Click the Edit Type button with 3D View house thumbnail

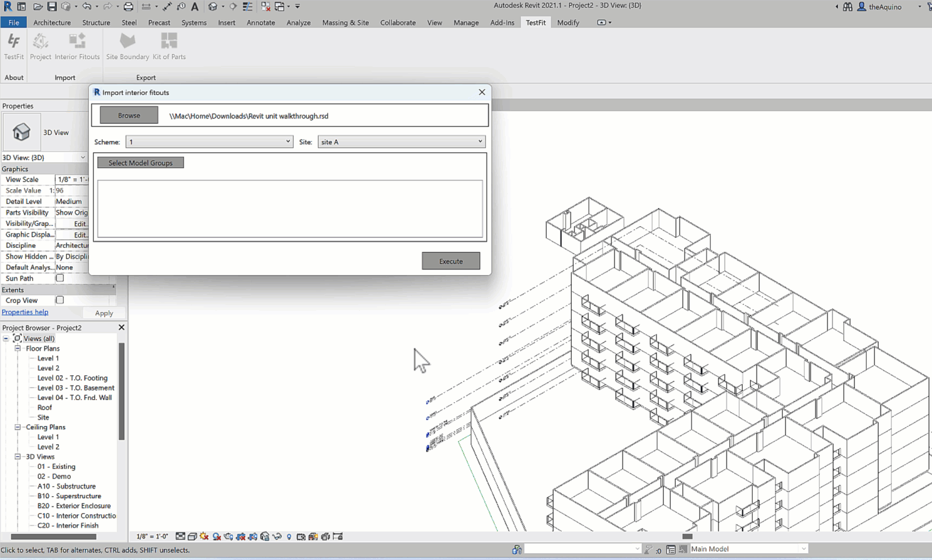21,132
